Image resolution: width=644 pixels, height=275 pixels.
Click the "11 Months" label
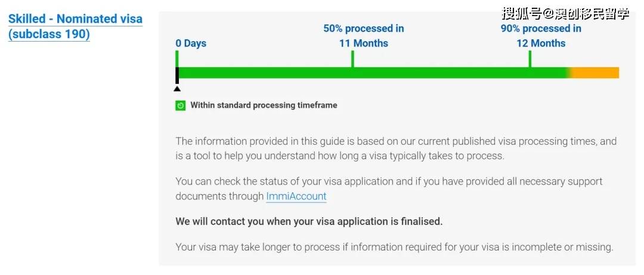[x=364, y=43]
